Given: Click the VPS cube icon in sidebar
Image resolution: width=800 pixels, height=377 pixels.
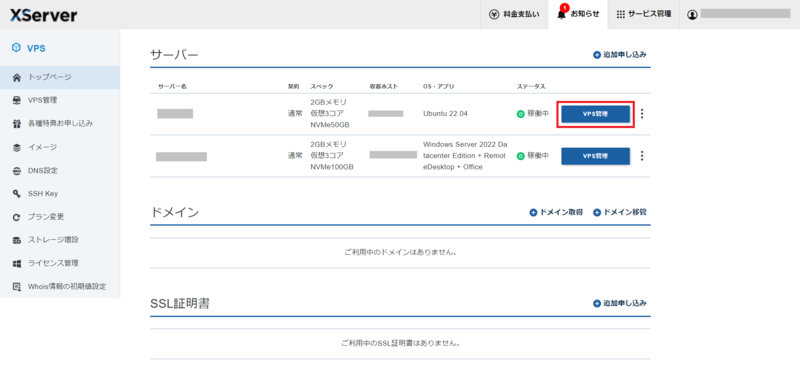Looking at the screenshot, I should 16,48.
